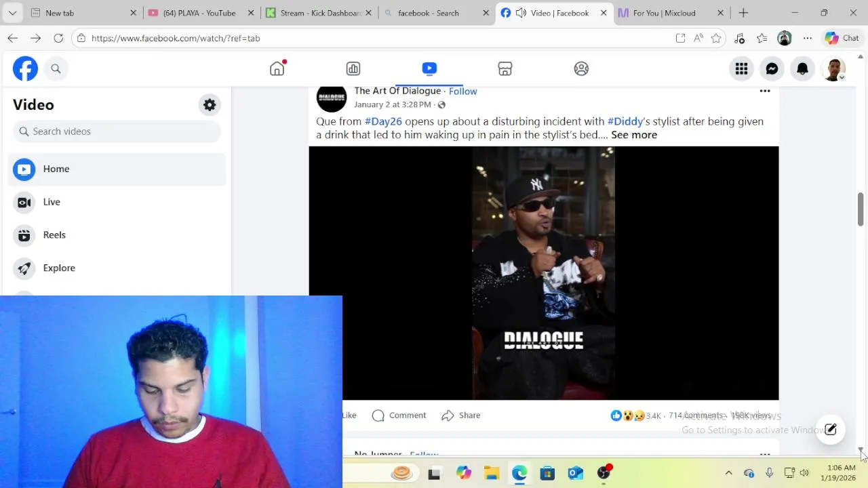Viewport: 868px width, 488px height.
Task: Open Microsoft Store on taskbar
Action: tap(547, 473)
